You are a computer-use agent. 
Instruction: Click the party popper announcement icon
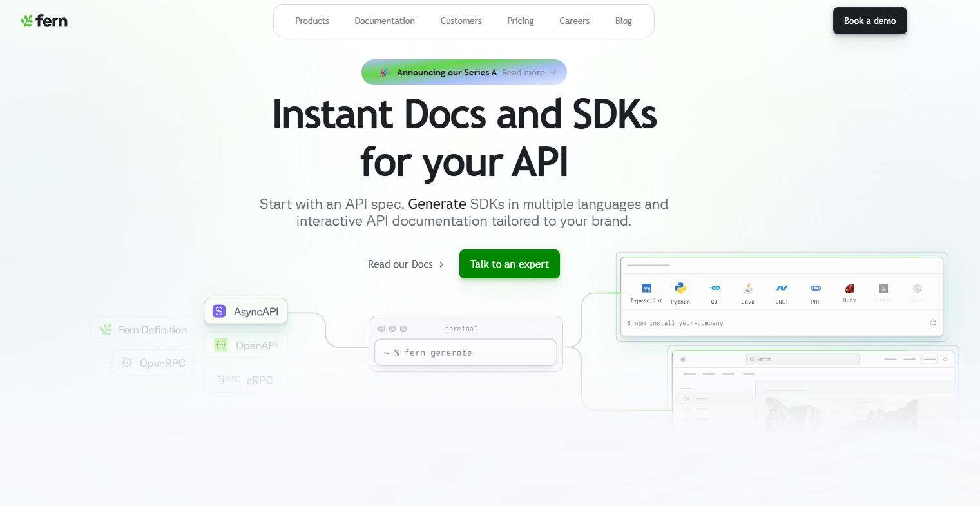coord(385,72)
